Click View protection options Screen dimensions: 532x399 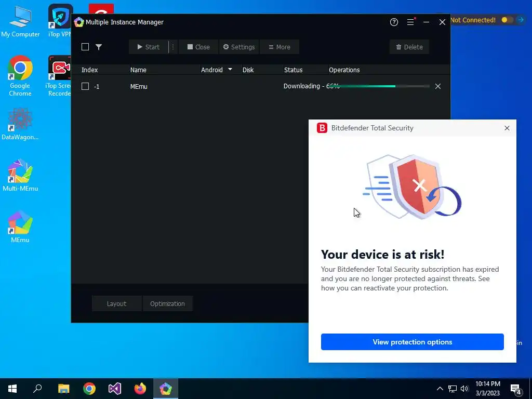412,342
